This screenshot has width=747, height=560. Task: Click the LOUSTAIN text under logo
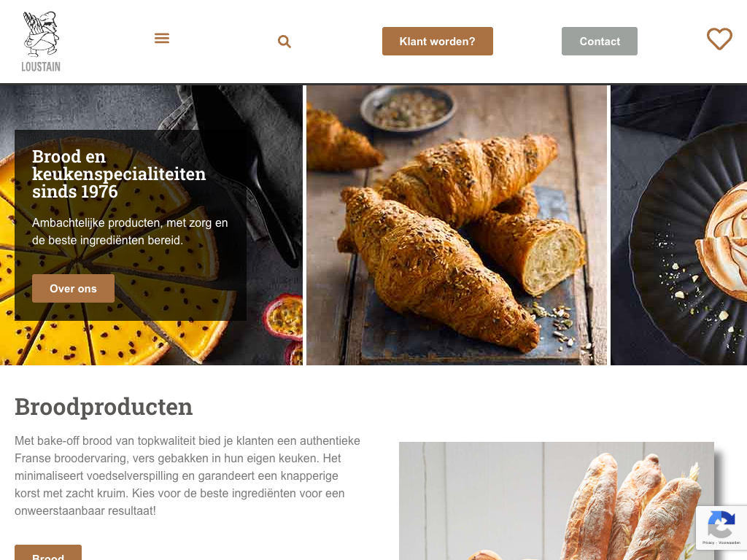pyautogui.click(x=41, y=66)
